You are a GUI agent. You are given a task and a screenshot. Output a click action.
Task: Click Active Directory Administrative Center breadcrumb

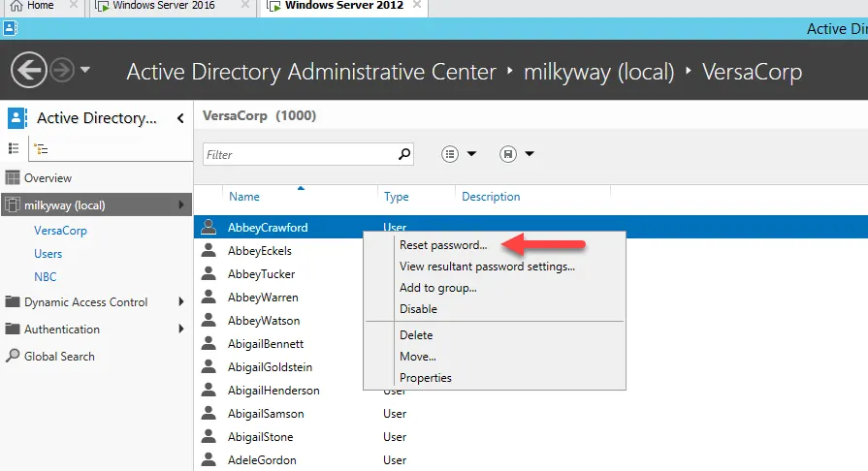[311, 72]
